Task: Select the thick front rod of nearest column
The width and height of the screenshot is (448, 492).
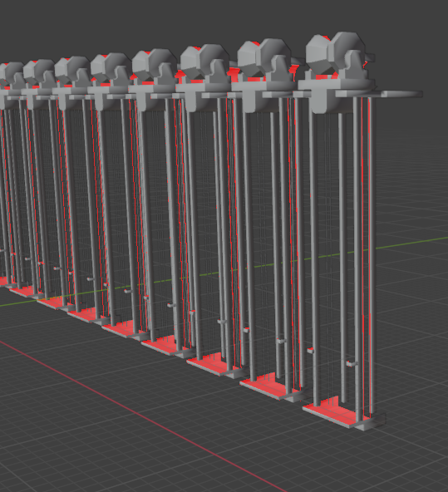Action: pos(315,258)
